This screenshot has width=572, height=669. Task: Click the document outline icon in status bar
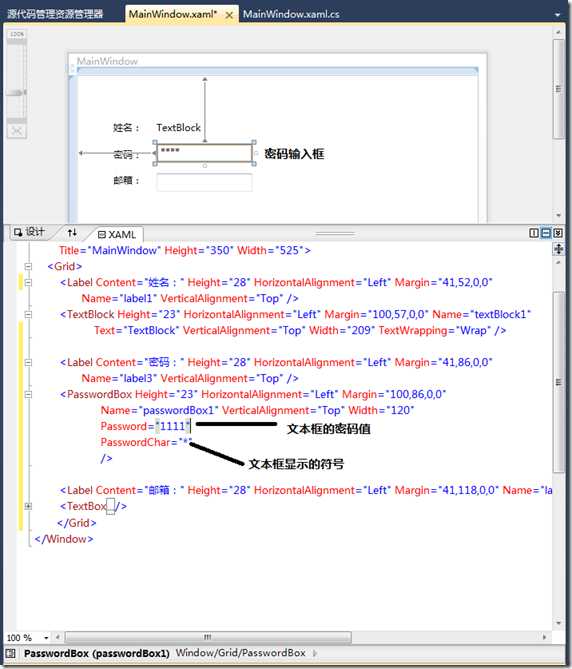click(x=11, y=653)
